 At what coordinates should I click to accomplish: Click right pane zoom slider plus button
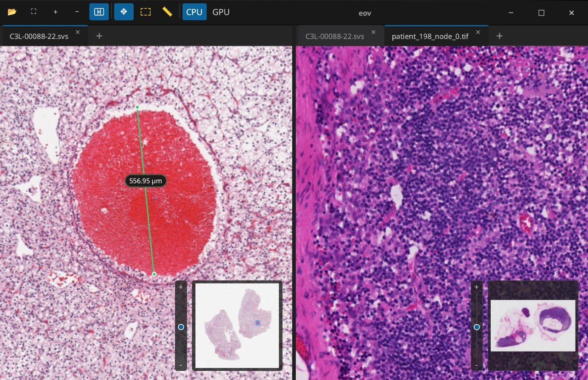[x=476, y=287]
